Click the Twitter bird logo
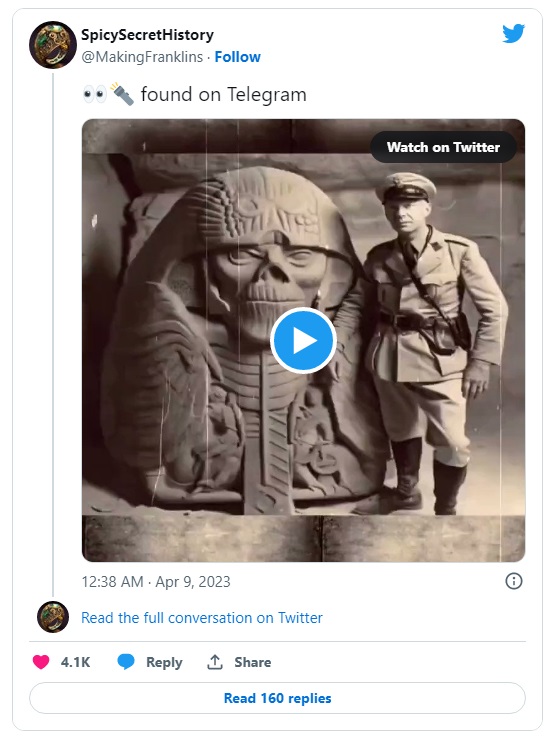 click(x=513, y=33)
